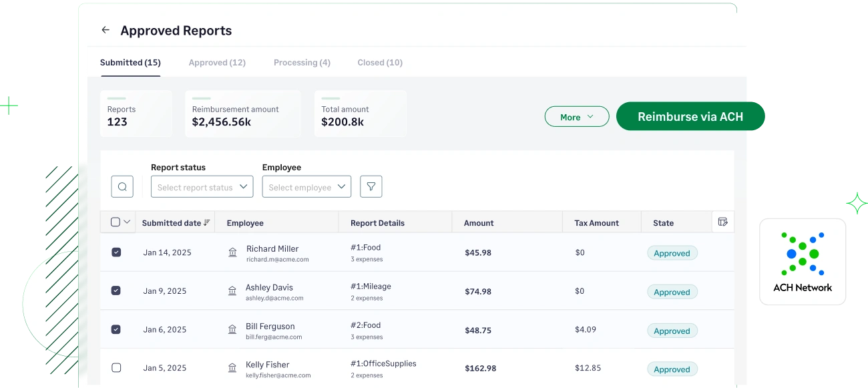
Task: Click the name Bill Ferguson
Action: coord(270,326)
